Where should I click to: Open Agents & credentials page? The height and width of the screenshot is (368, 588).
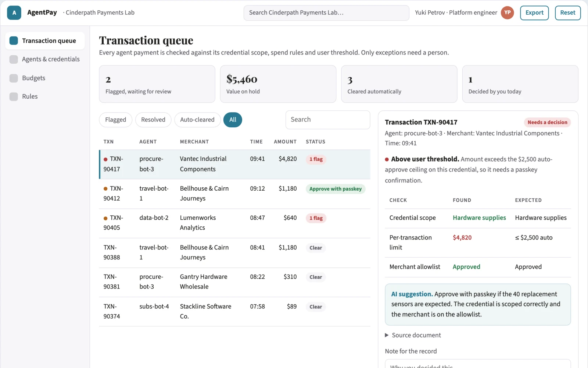click(45, 59)
